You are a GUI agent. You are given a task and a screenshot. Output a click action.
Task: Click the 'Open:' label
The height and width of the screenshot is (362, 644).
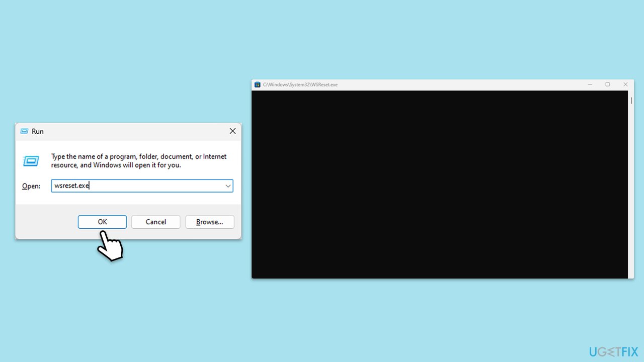pyautogui.click(x=31, y=186)
